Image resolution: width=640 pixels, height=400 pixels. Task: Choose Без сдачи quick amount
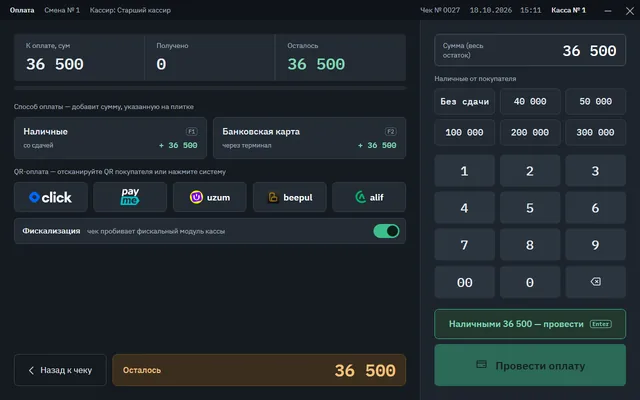[464, 101]
